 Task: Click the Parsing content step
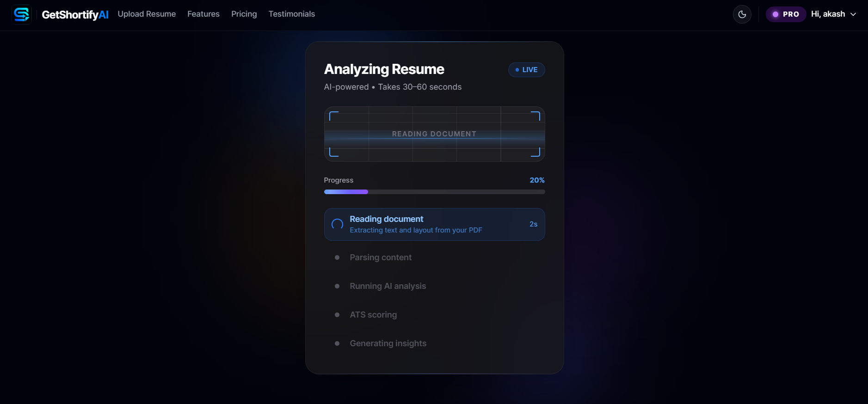pos(381,257)
